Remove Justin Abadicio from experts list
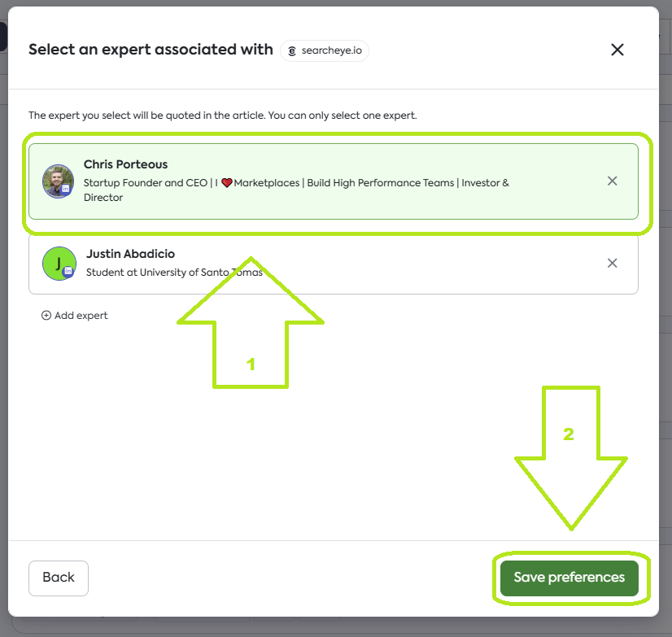Screen dimensions: 672x637 (613, 263)
